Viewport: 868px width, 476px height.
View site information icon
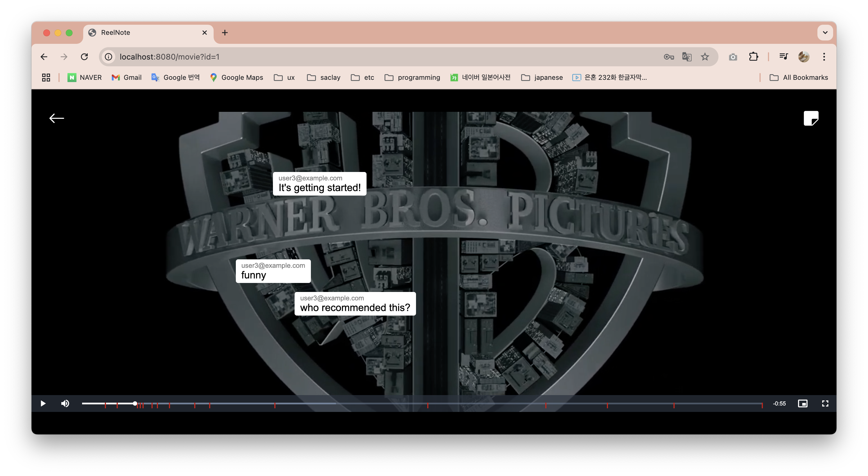pyautogui.click(x=108, y=56)
